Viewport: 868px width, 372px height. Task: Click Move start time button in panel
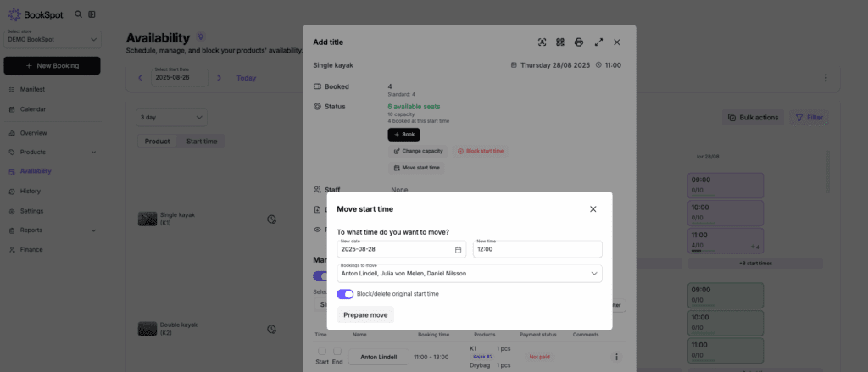tap(416, 168)
